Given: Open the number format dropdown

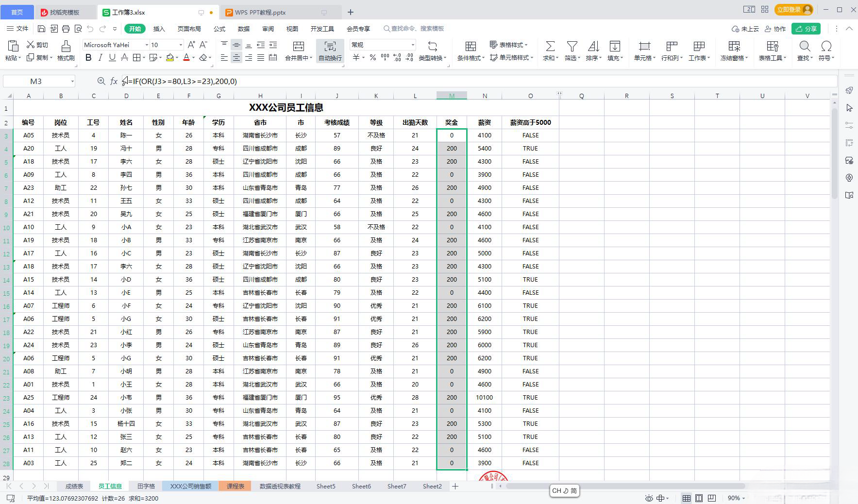Looking at the screenshot, I should point(413,45).
